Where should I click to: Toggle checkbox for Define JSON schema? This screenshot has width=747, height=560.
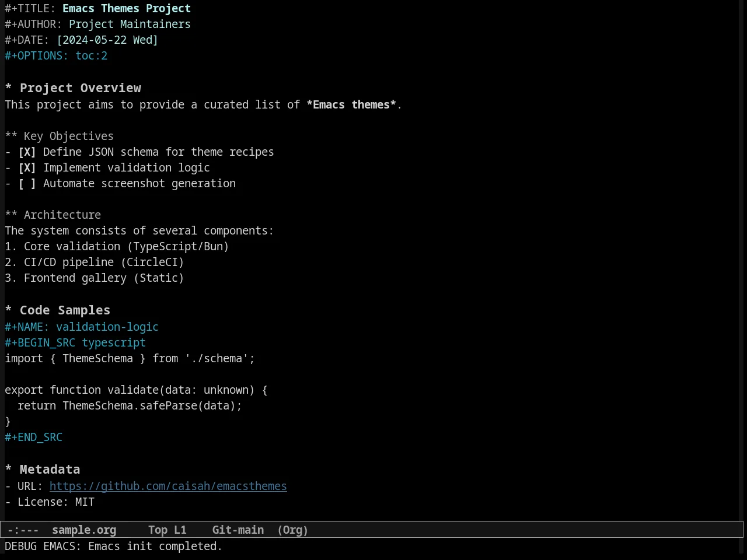coord(27,152)
